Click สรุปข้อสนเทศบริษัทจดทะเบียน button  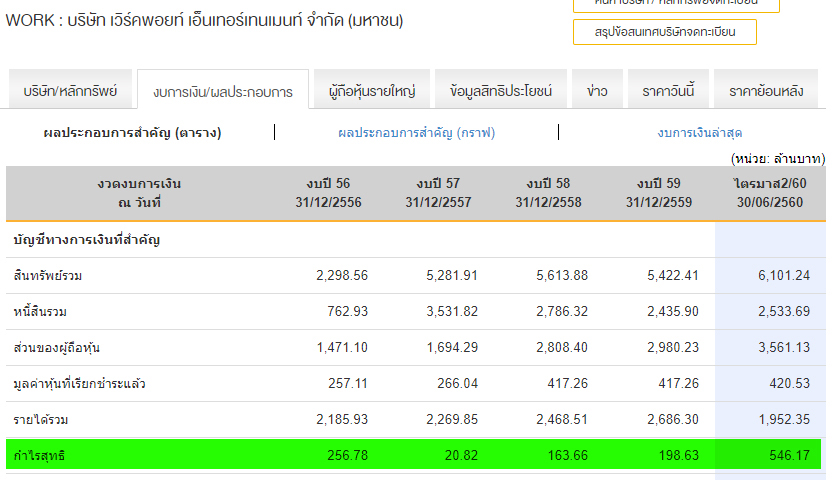click(x=665, y=32)
